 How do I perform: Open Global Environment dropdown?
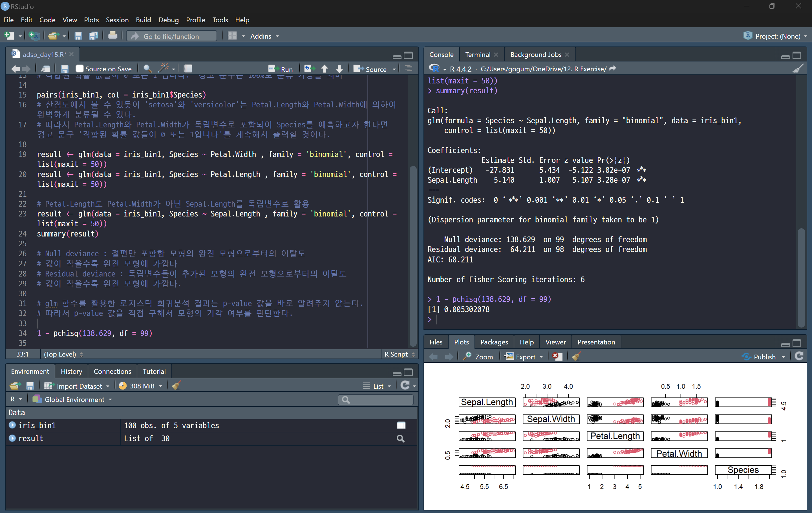(x=72, y=399)
